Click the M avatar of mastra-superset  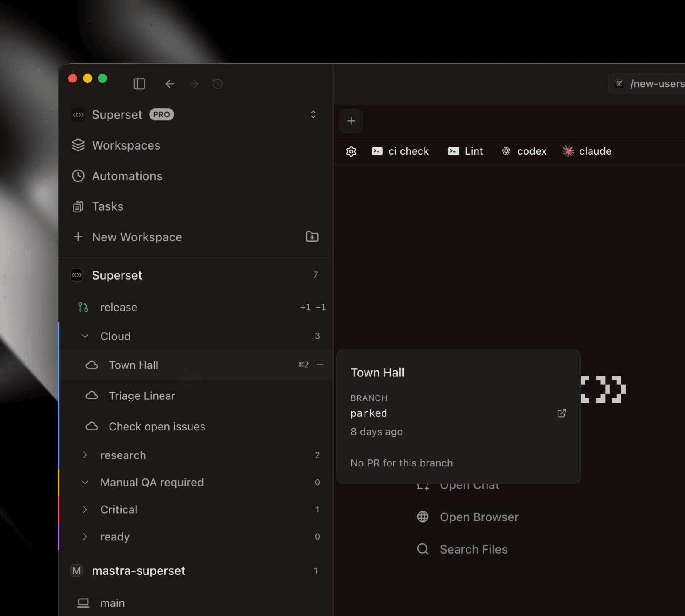pos(76,571)
